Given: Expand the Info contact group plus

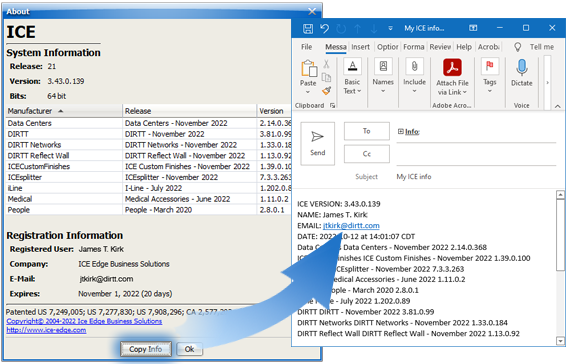Looking at the screenshot, I should coord(401,131).
